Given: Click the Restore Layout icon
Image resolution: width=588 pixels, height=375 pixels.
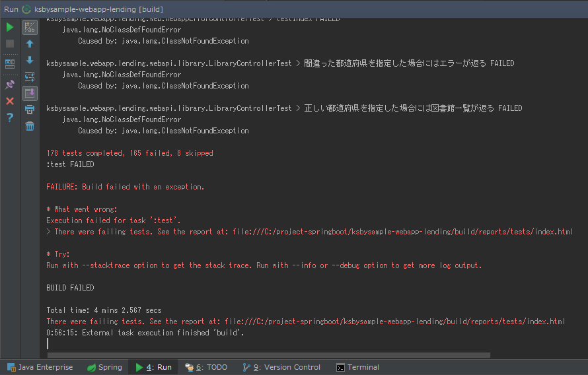Looking at the screenshot, I should click(x=10, y=63).
